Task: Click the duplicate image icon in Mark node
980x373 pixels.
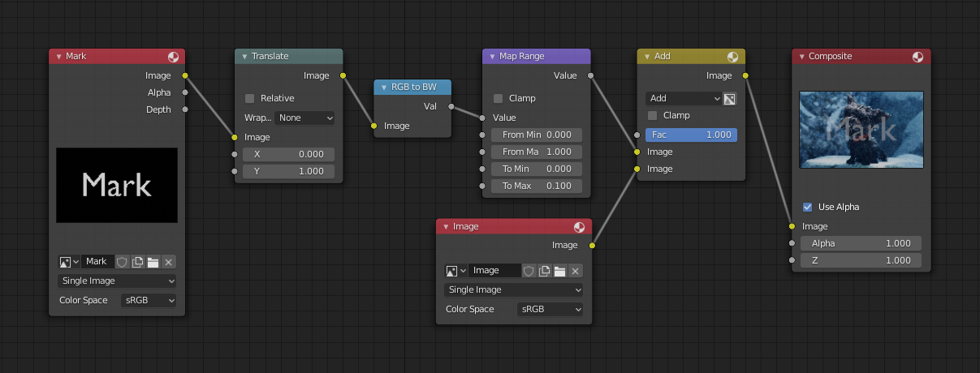Action: coord(138,262)
